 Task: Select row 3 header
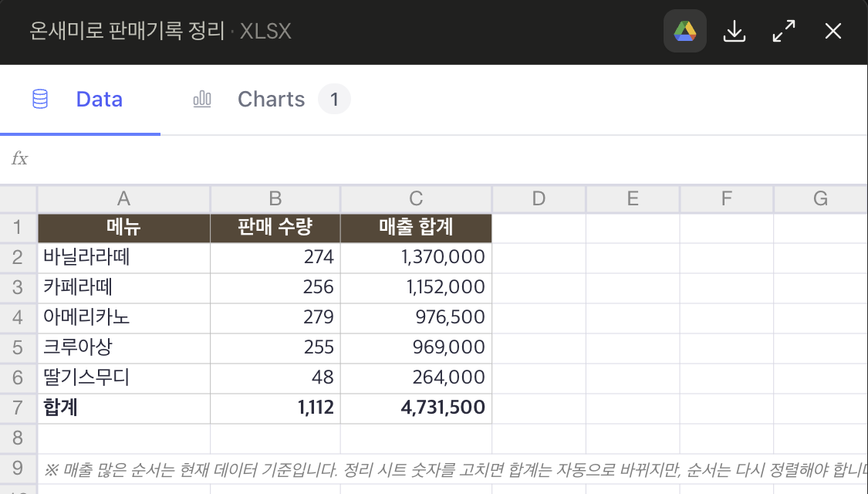tap(19, 287)
